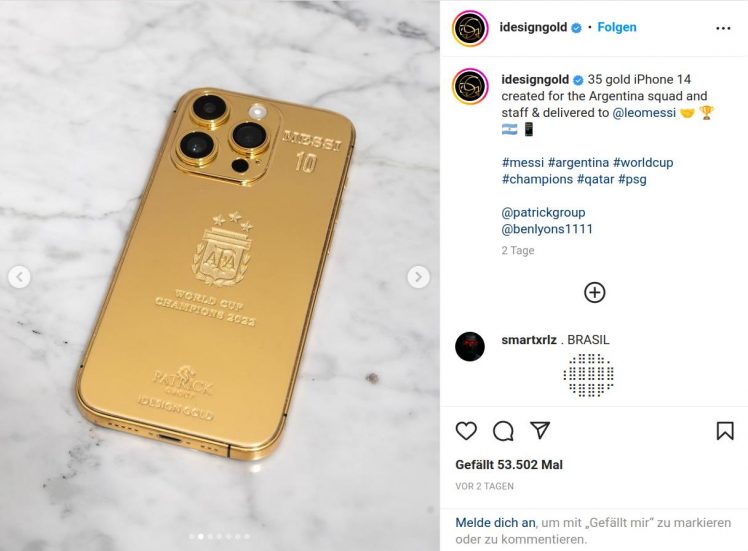Go to next carousel photo arrow
Viewport: 748px width, 551px height.
[x=418, y=277]
